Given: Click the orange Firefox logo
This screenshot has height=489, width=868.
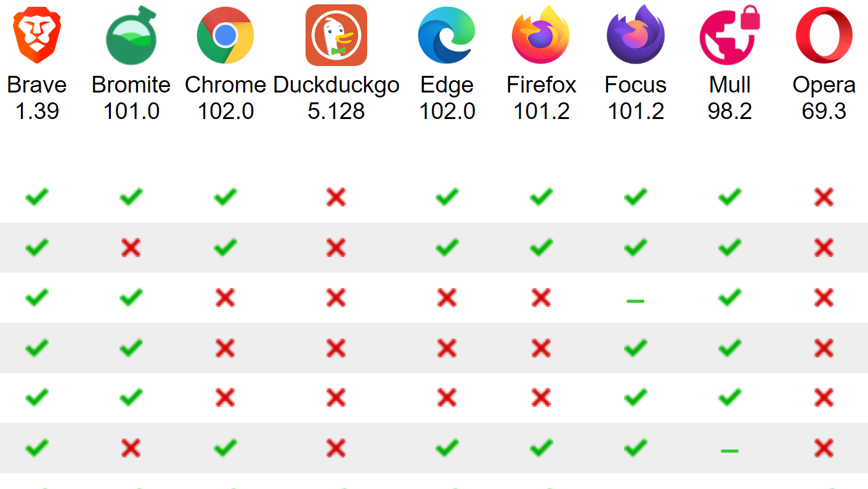Looking at the screenshot, I should pos(541,35).
